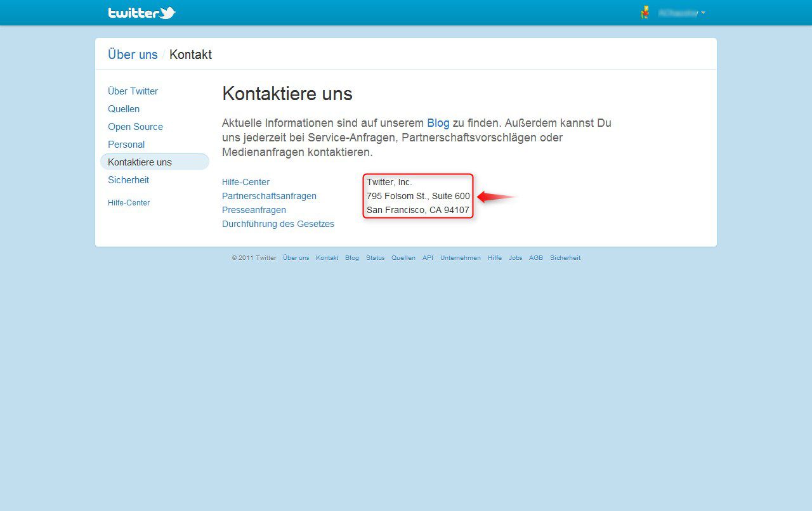Open Hilfe-Center link in contact list
The image size is (812, 511).
point(246,182)
